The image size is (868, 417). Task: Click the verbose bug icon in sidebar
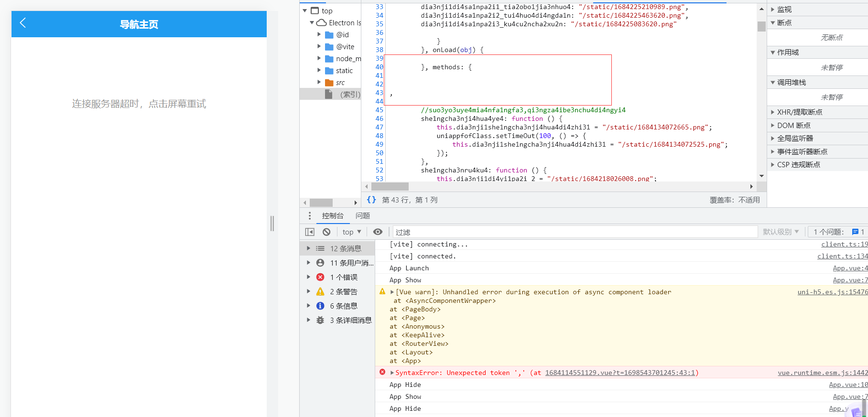(320, 320)
